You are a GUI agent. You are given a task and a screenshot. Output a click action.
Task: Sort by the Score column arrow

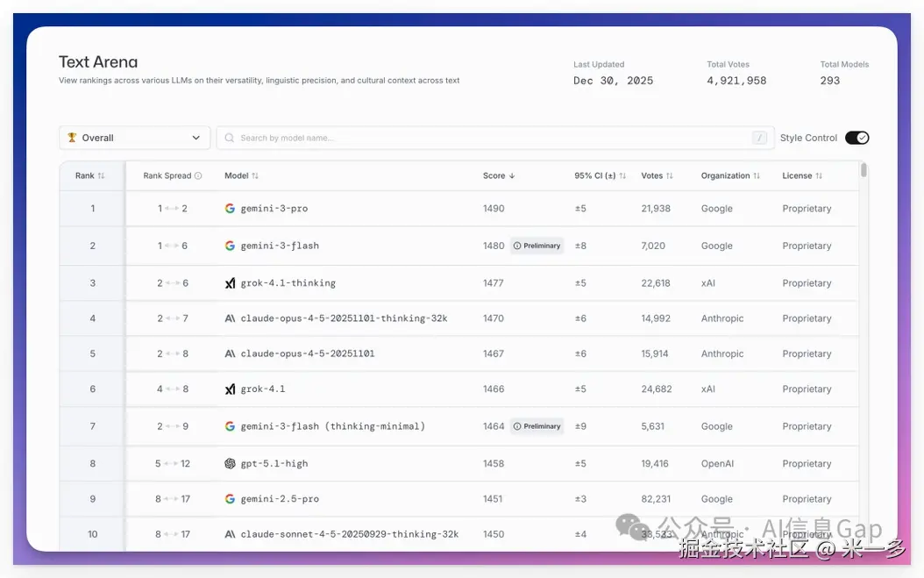click(x=511, y=175)
